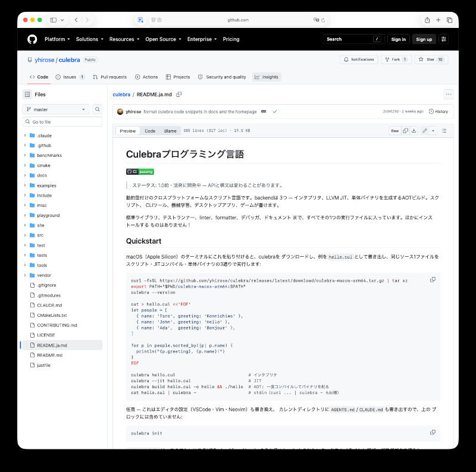Open the yhirose owner link

pos(44,60)
